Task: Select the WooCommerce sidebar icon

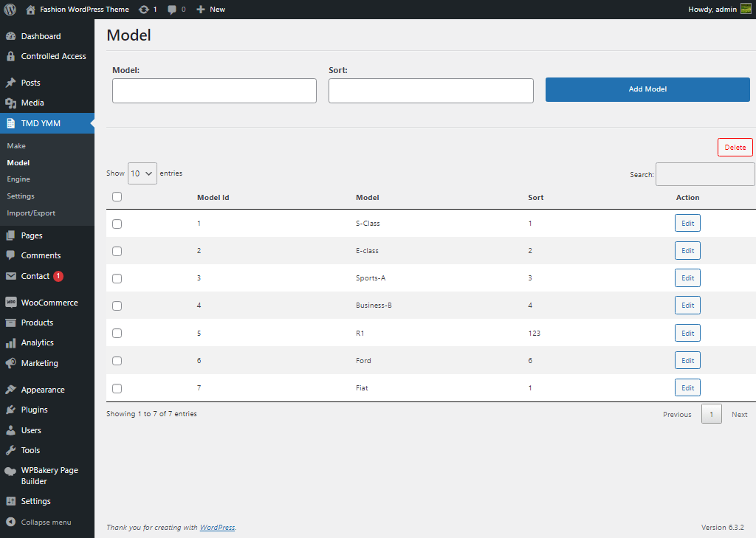Action: (x=12, y=302)
